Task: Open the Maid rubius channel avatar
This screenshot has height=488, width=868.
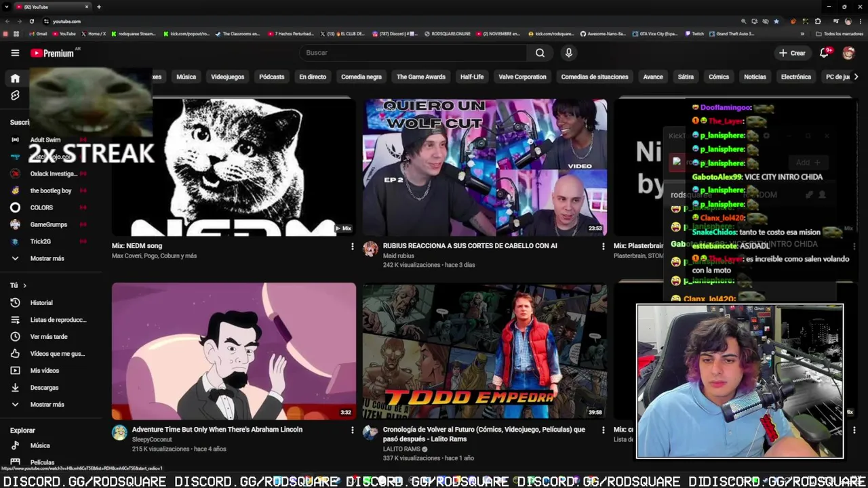Action: [370, 249]
